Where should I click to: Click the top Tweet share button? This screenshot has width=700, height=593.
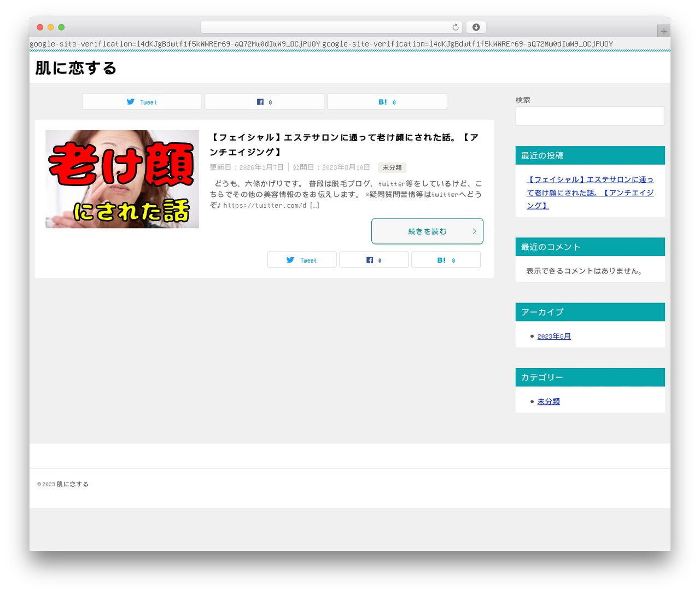pyautogui.click(x=142, y=102)
